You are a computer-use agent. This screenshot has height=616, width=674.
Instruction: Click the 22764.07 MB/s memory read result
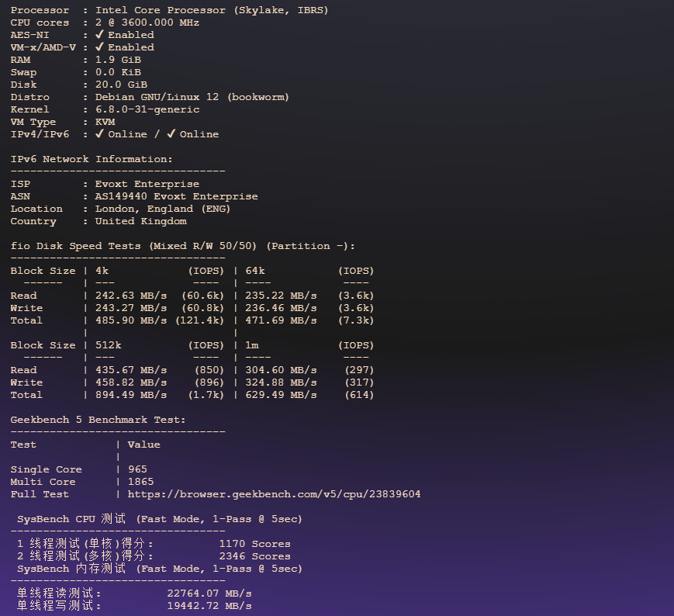(209, 594)
